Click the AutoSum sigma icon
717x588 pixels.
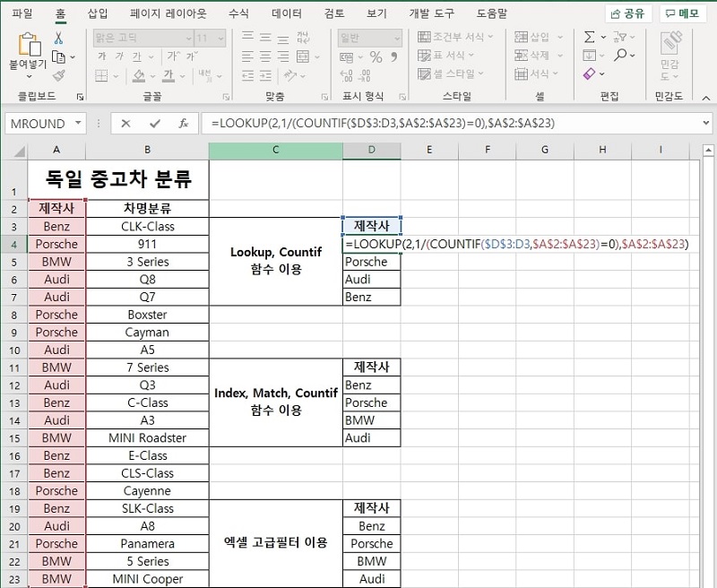point(590,37)
